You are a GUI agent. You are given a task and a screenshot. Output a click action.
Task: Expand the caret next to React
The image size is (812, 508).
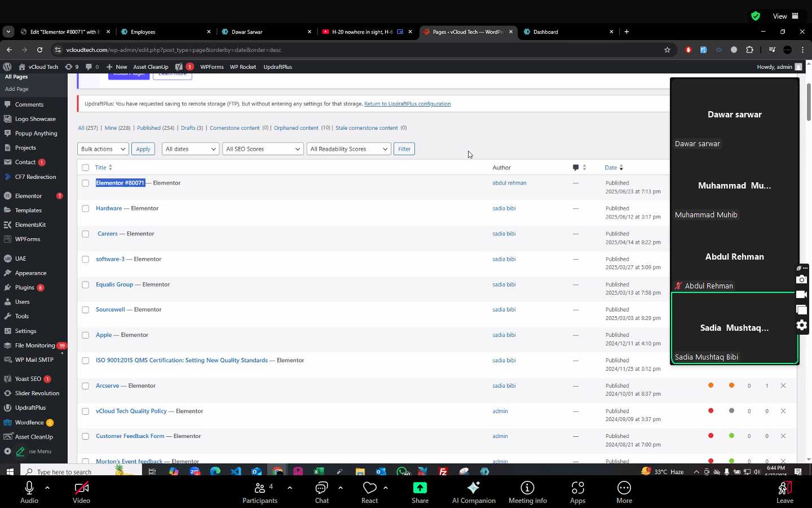click(386, 487)
